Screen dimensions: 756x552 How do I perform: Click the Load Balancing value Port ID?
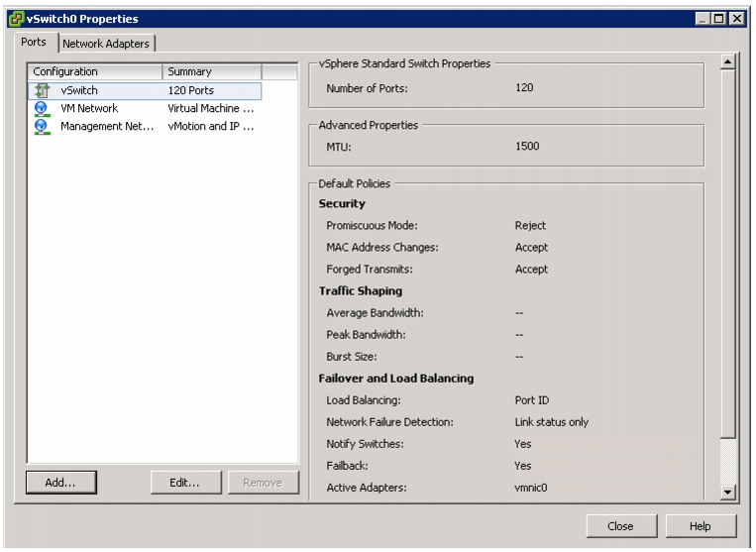click(532, 400)
